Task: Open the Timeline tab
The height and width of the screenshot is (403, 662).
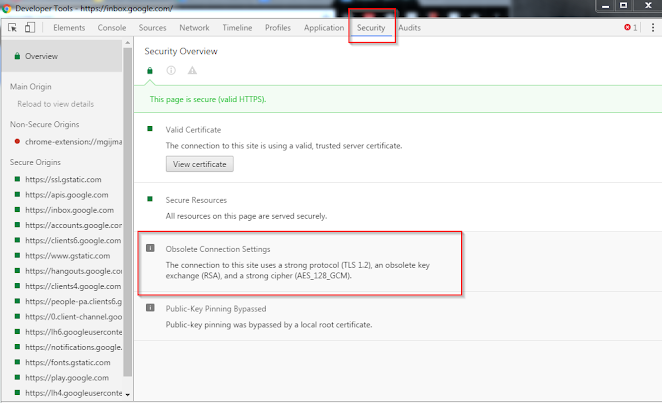Action: [x=237, y=28]
